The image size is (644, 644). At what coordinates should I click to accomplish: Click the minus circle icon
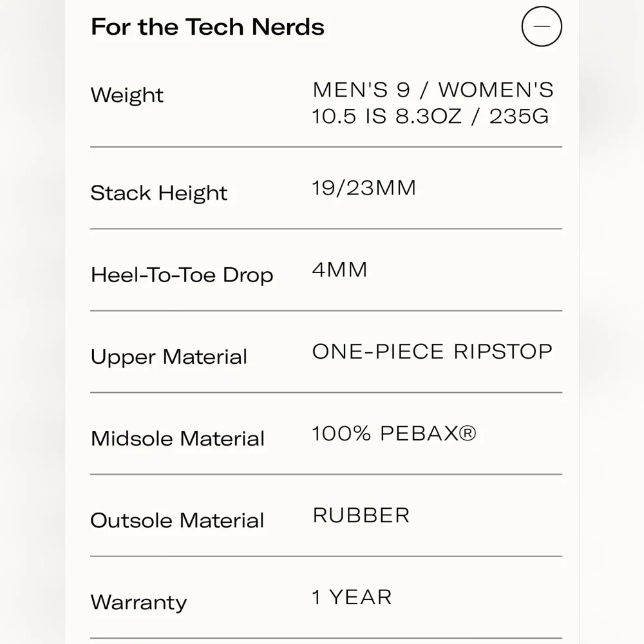tap(542, 26)
